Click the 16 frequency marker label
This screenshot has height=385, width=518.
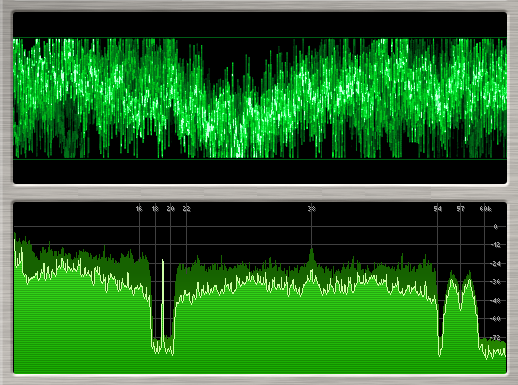[139, 209]
